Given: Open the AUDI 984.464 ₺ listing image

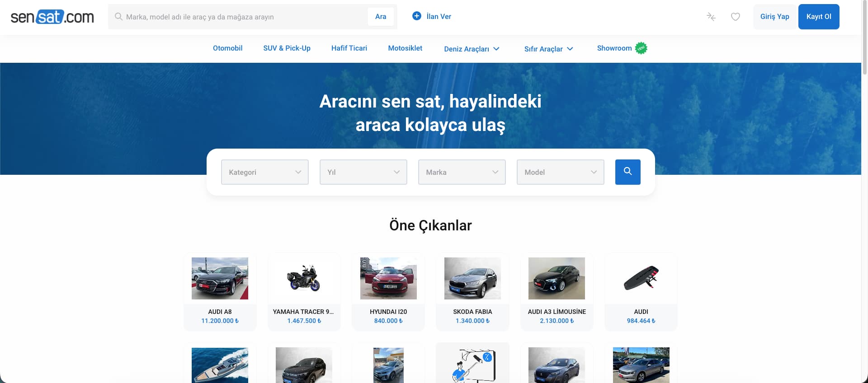Looking at the screenshot, I should tap(641, 278).
